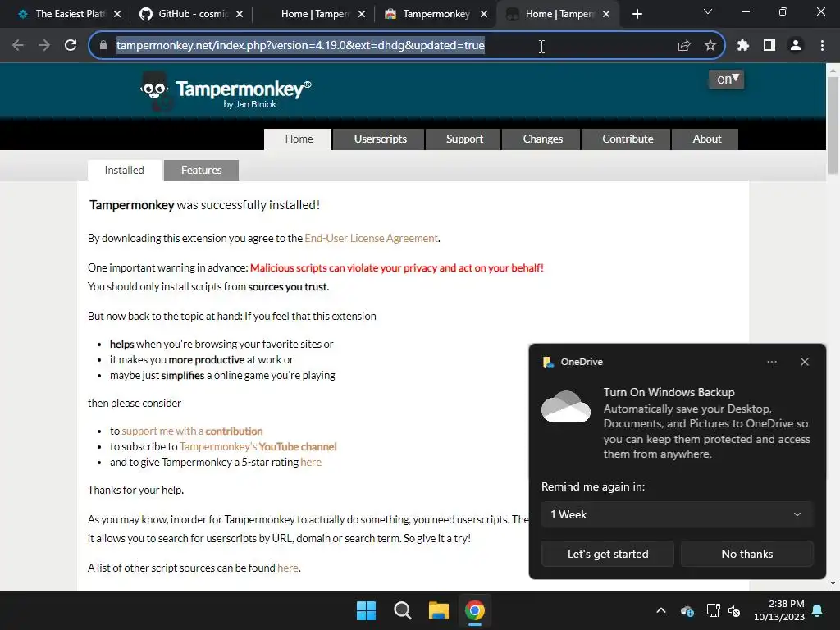Reload the Tampermonkey page

pyautogui.click(x=71, y=46)
